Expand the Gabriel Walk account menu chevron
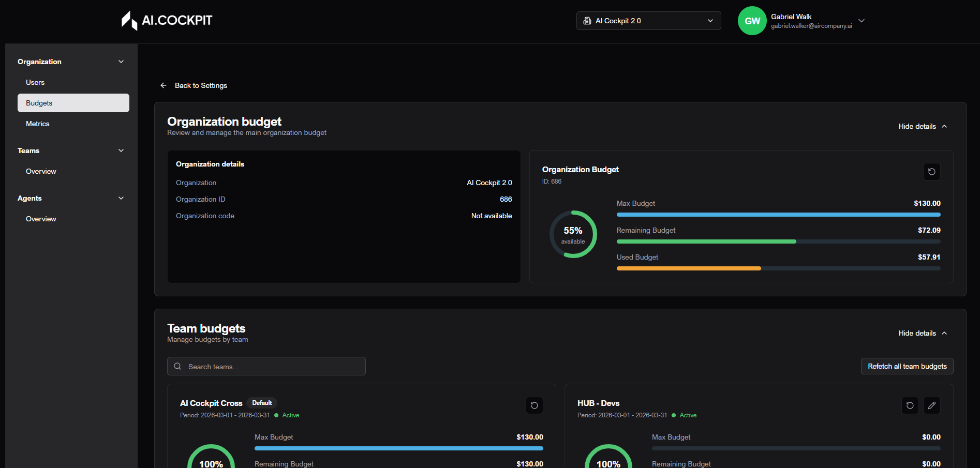This screenshot has width=980, height=468. [x=862, y=21]
